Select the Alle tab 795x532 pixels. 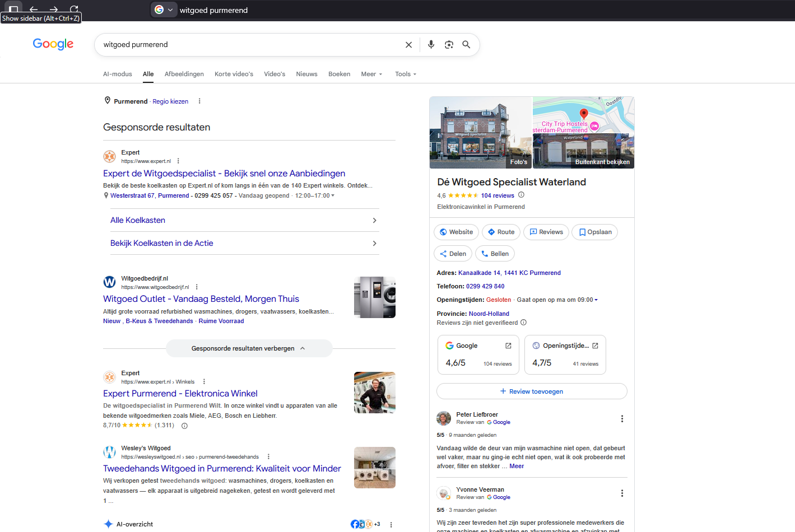click(148, 74)
